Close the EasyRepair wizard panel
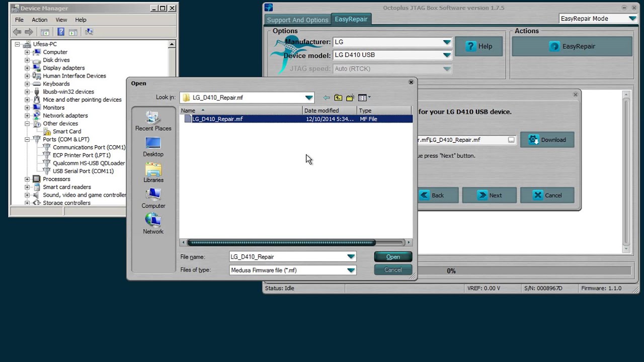 tap(576, 95)
